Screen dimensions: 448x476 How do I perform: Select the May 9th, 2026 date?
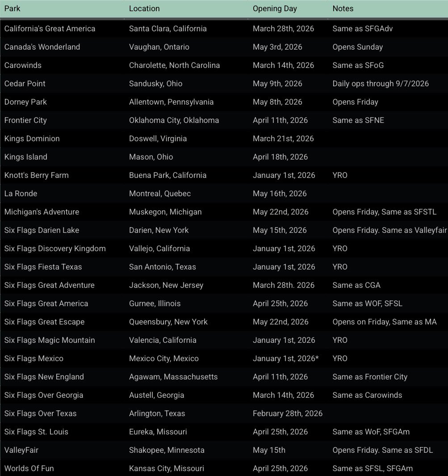[x=277, y=84]
